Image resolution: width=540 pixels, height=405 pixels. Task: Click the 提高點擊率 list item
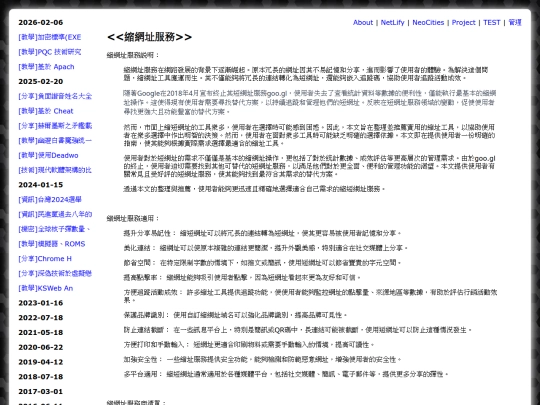[x=242, y=278]
